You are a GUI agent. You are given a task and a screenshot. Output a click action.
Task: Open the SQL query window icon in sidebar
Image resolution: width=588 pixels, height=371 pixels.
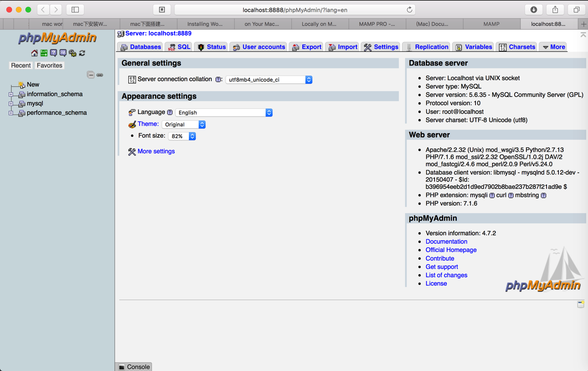pos(63,53)
